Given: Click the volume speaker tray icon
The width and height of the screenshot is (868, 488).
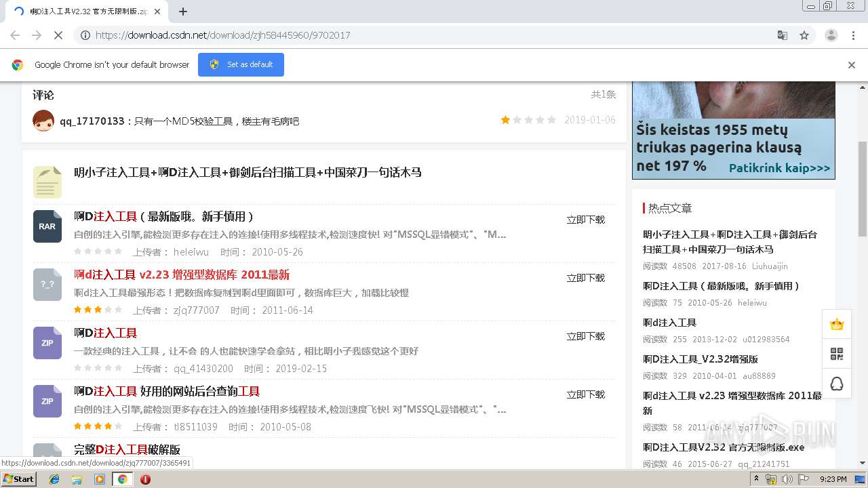Looking at the screenshot, I should (787, 479).
